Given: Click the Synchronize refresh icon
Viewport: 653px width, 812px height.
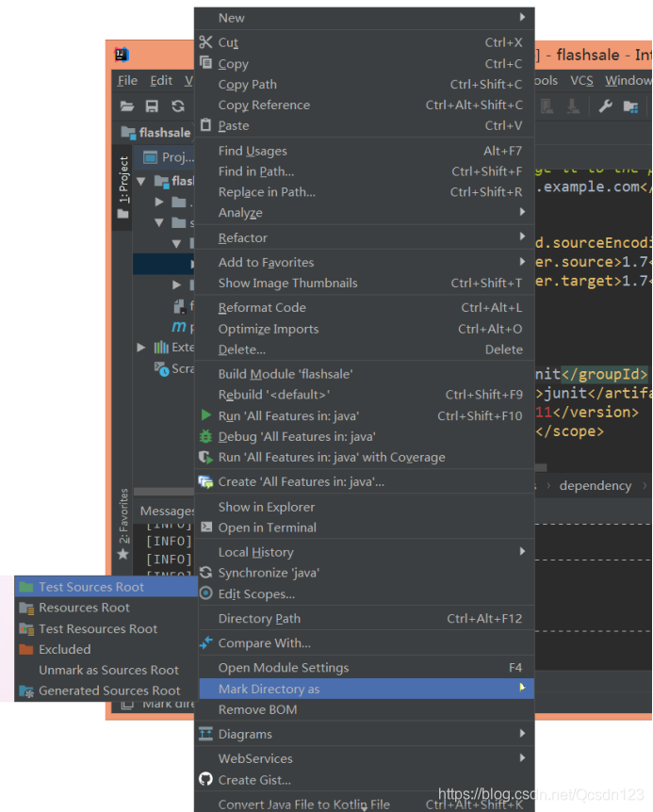Looking at the screenshot, I should [205, 572].
